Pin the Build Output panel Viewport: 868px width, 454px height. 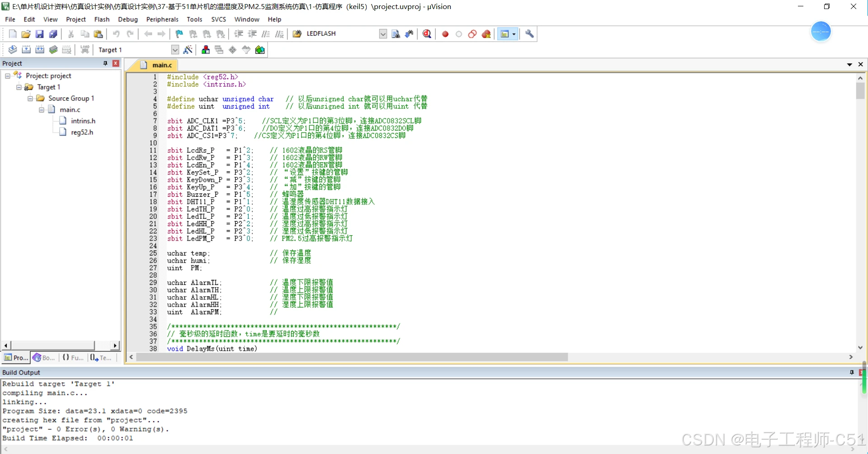coord(852,372)
